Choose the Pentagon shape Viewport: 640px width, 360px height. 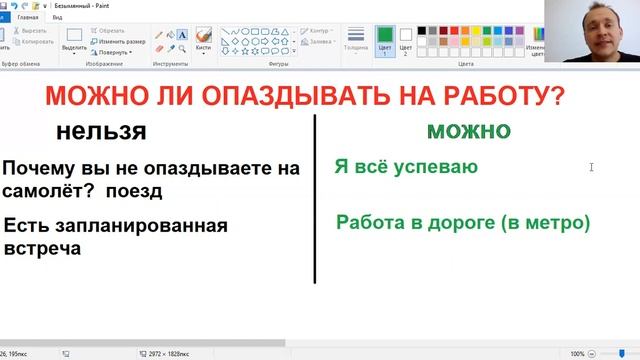245,42
